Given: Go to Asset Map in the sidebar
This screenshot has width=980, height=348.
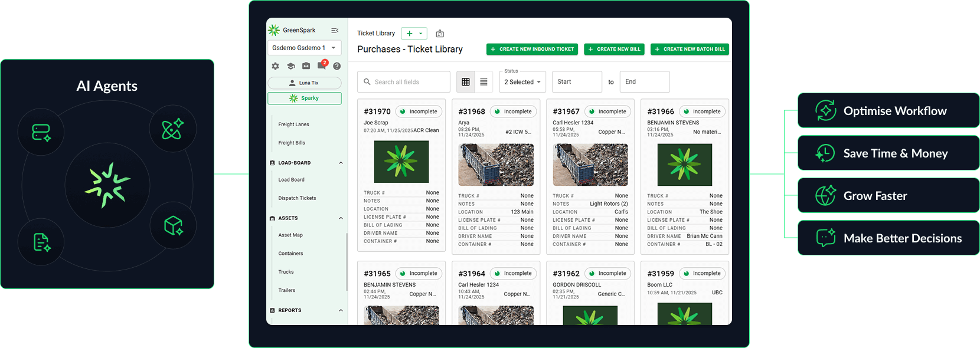Looking at the screenshot, I should coord(290,235).
